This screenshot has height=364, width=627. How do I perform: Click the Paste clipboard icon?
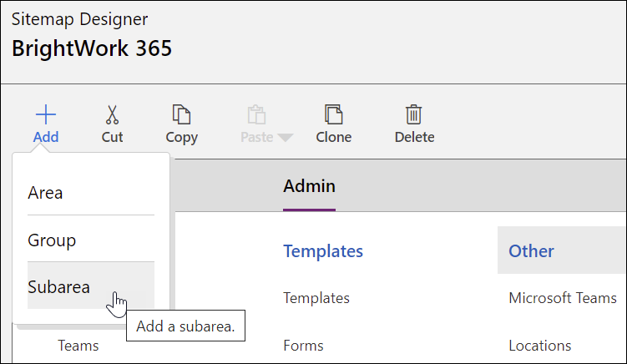256,115
